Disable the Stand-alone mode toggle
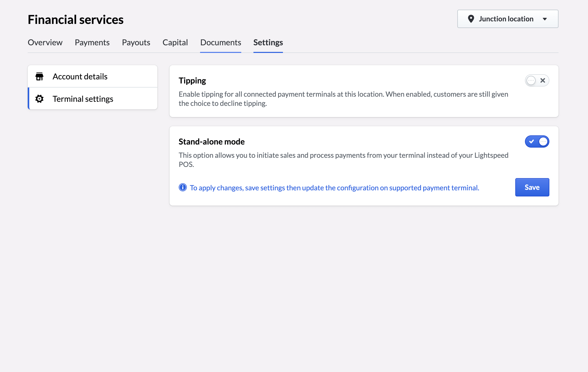588x372 pixels. pos(537,141)
